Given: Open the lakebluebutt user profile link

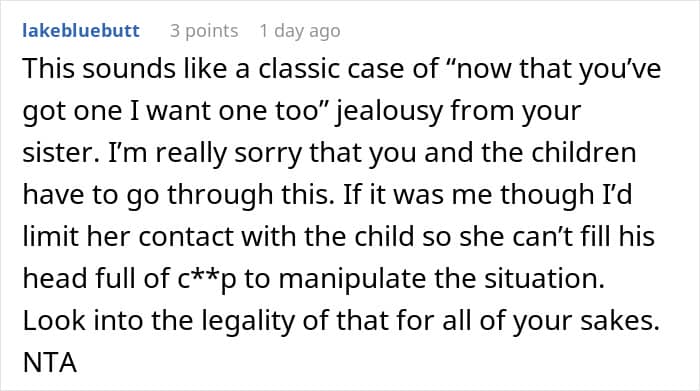Looking at the screenshot, I should (81, 31).
